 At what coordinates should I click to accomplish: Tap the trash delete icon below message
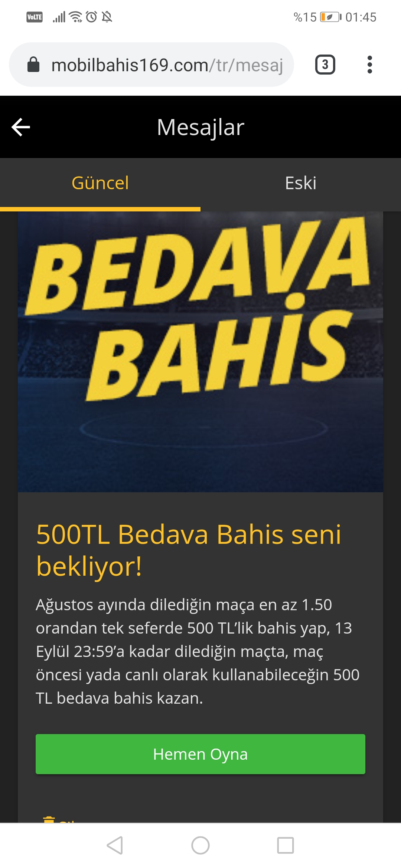click(49, 819)
